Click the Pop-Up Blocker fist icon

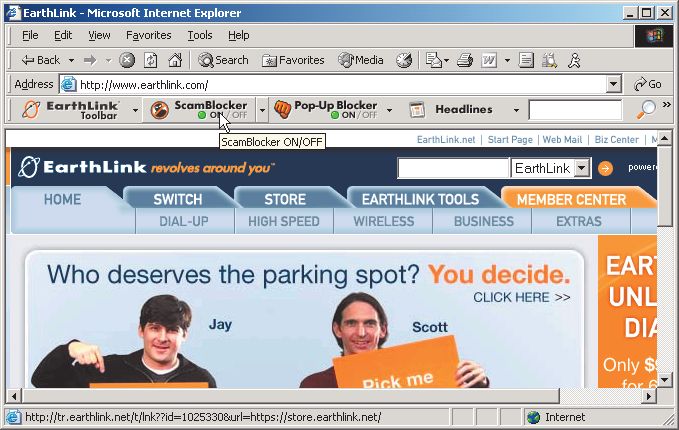pos(282,110)
